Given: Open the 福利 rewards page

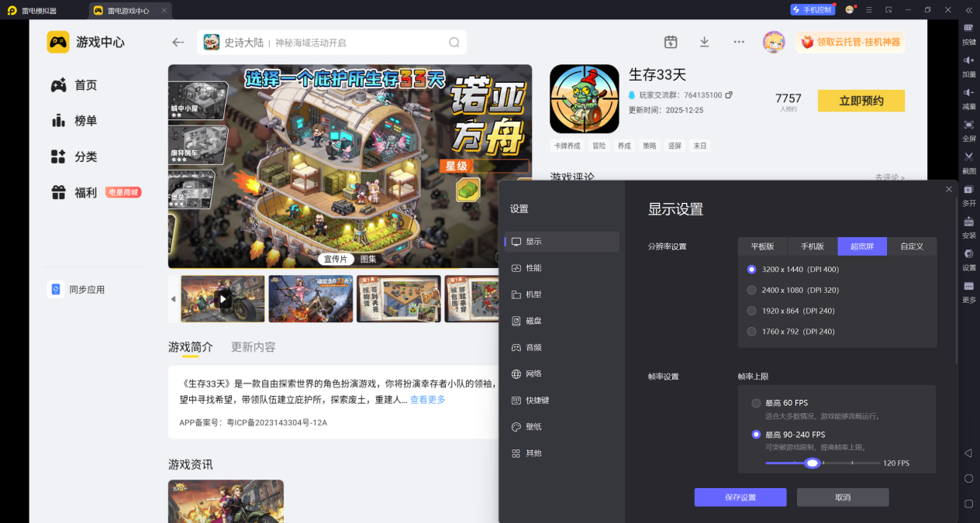Looking at the screenshot, I should [74, 192].
